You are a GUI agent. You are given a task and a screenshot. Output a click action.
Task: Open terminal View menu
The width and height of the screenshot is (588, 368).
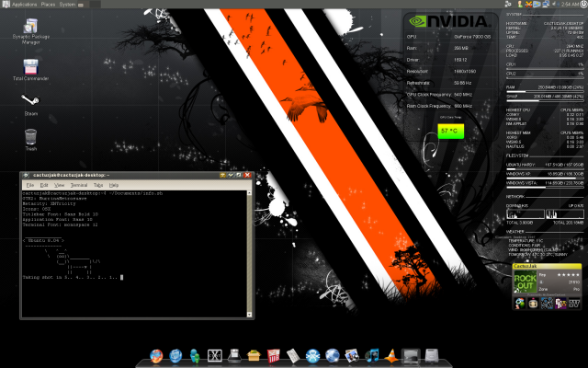59,185
